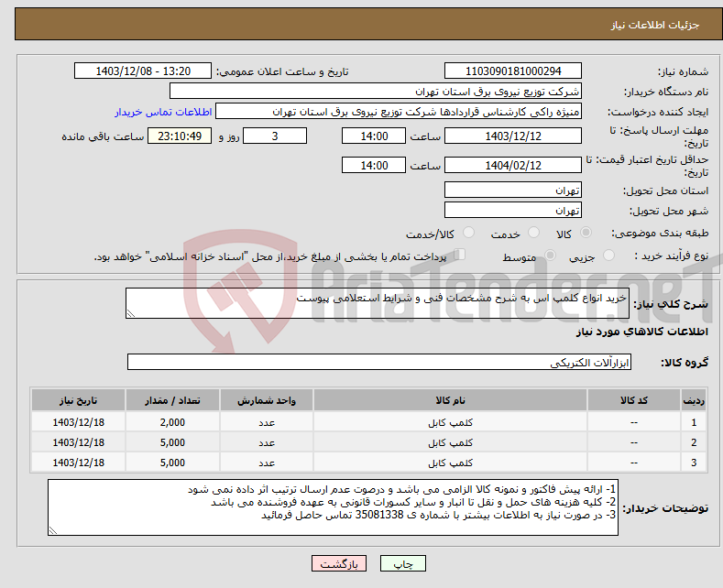Click the کد کالا column header

[634, 400]
